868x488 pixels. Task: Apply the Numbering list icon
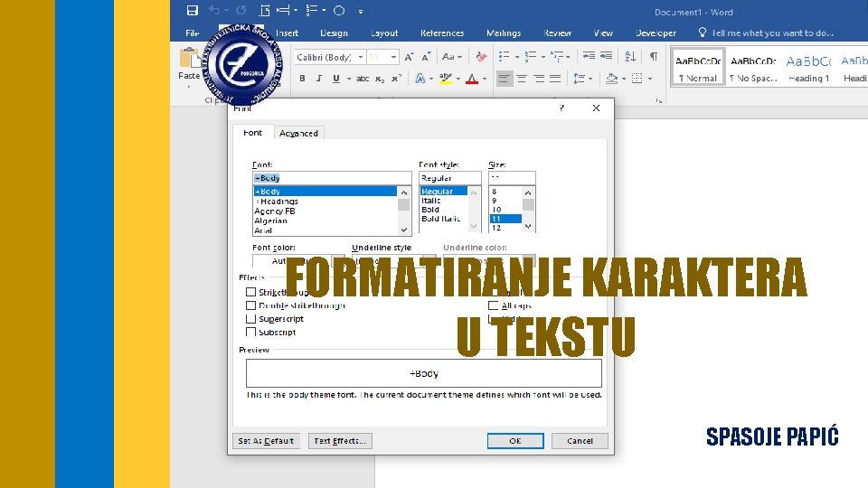click(x=531, y=56)
